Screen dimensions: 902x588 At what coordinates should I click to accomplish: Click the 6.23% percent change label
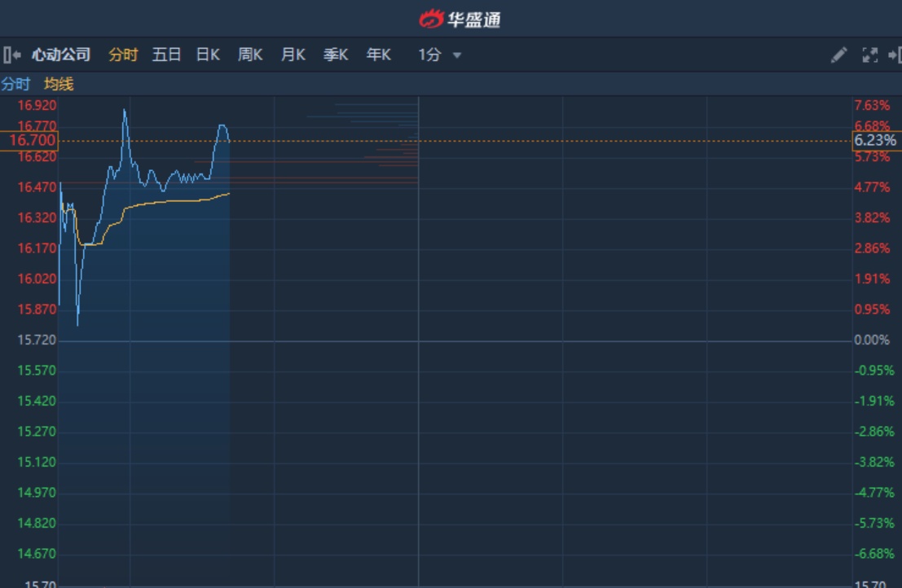tap(875, 141)
